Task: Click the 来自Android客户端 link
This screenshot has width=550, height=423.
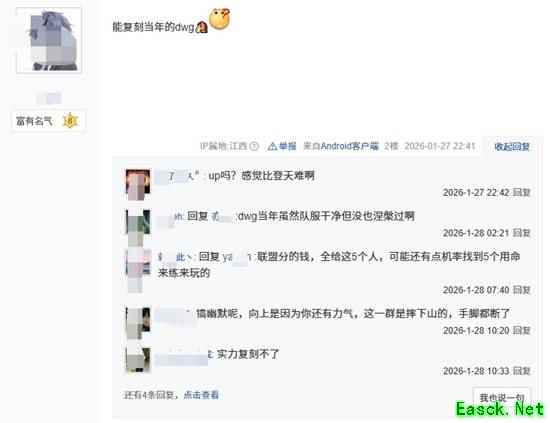Action: pos(341,146)
